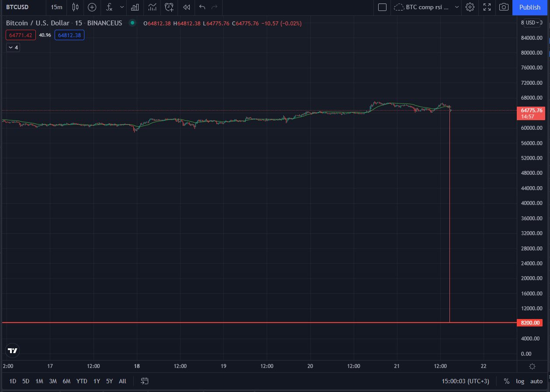Image resolution: width=550 pixels, height=392 pixels.
Task: Click the Publish button
Action: pyautogui.click(x=530, y=7)
